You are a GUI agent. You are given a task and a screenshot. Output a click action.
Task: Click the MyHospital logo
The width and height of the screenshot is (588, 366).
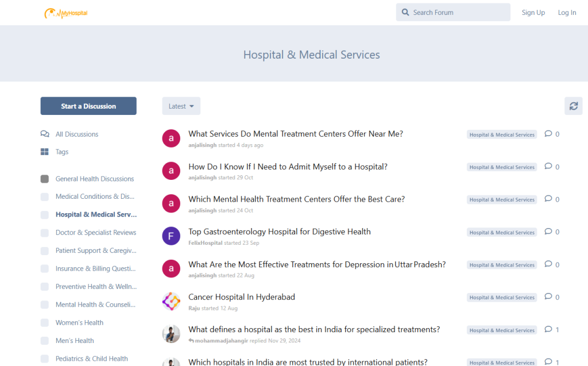(x=66, y=13)
